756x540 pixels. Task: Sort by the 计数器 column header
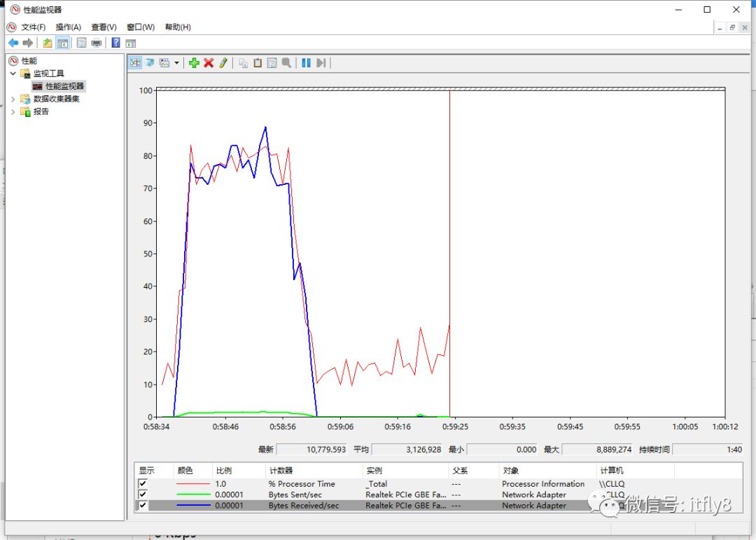[x=314, y=471]
